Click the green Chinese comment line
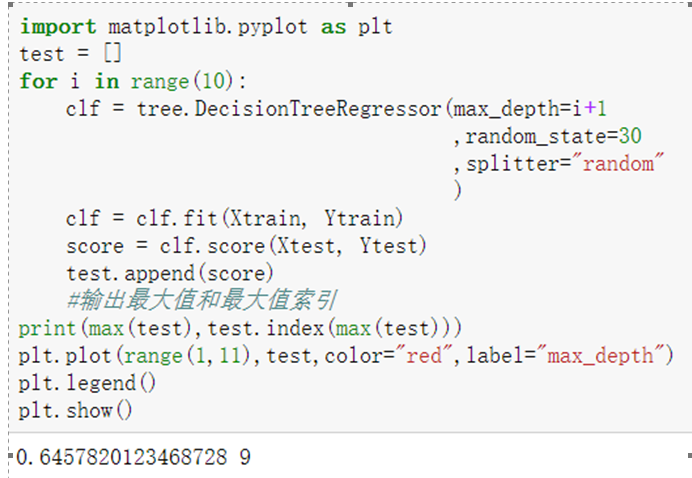 202,300
